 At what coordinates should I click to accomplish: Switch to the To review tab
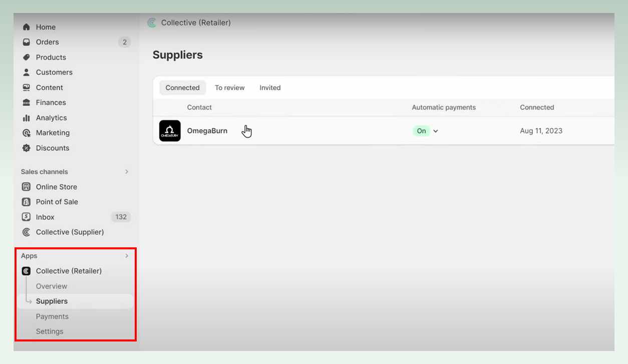229,87
